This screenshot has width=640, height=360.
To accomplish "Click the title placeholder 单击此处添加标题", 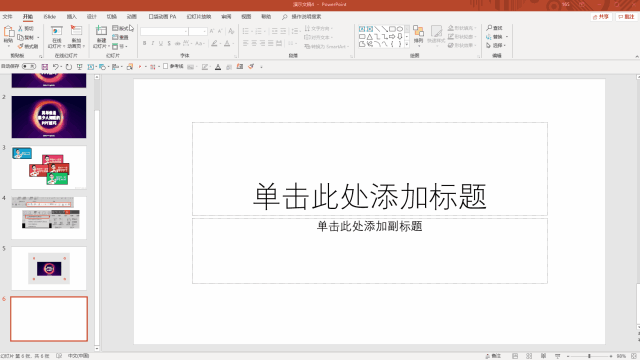I will [x=370, y=169].
